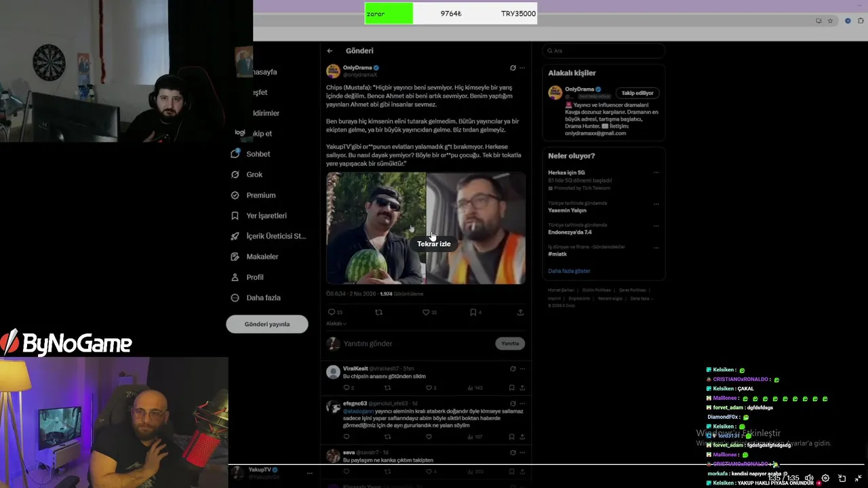868x488 pixels.
Task: Click Grok icon on sava's reply
Action: pos(513,453)
